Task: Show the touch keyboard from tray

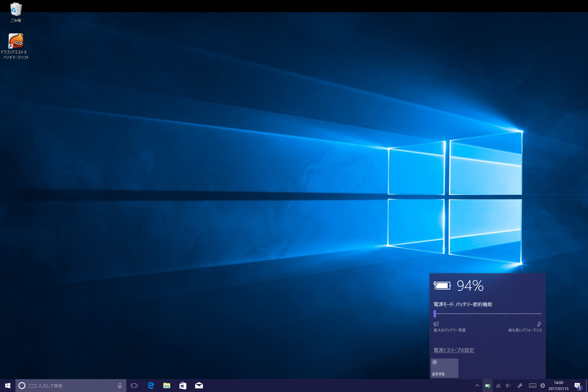Action: [x=533, y=386]
